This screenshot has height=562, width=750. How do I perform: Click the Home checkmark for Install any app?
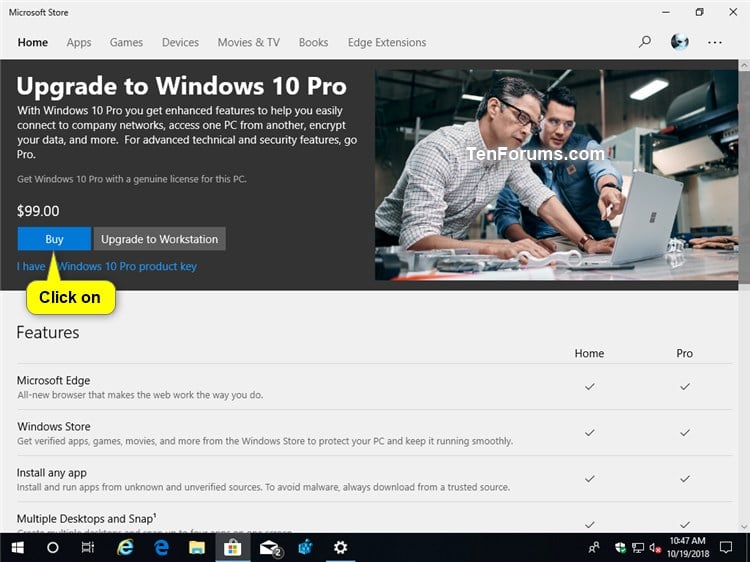[590, 478]
